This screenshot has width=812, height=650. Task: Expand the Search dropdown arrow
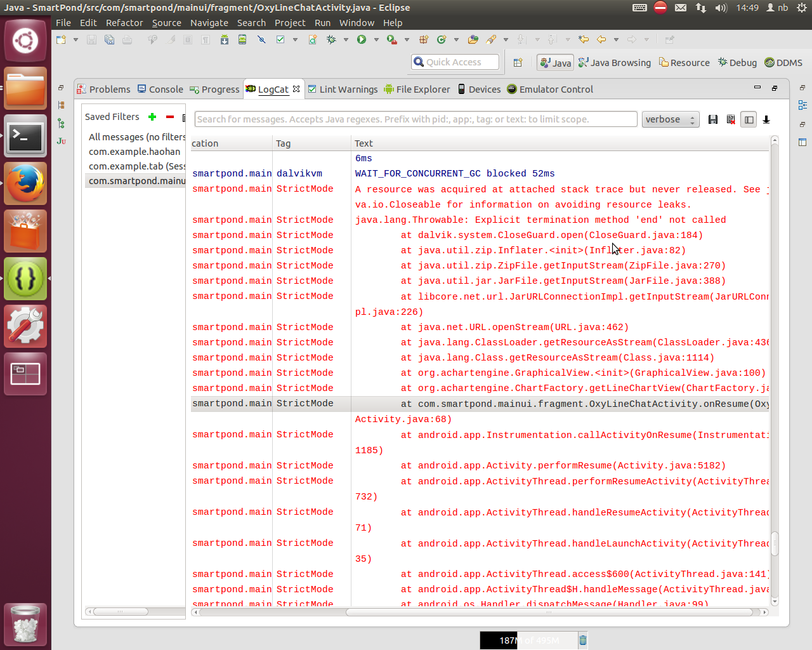(x=506, y=39)
